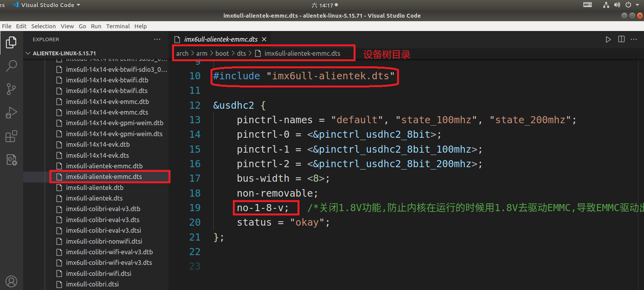Open imx6ull-colibri-eval-v3.dtb file
644x290 pixels.
pos(103,209)
